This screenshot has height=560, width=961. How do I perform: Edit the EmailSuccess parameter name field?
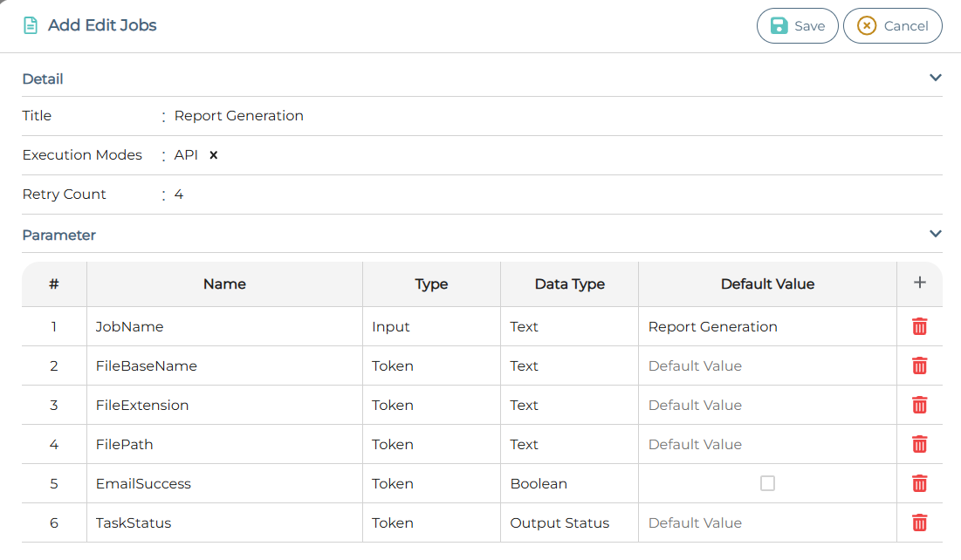click(x=224, y=483)
